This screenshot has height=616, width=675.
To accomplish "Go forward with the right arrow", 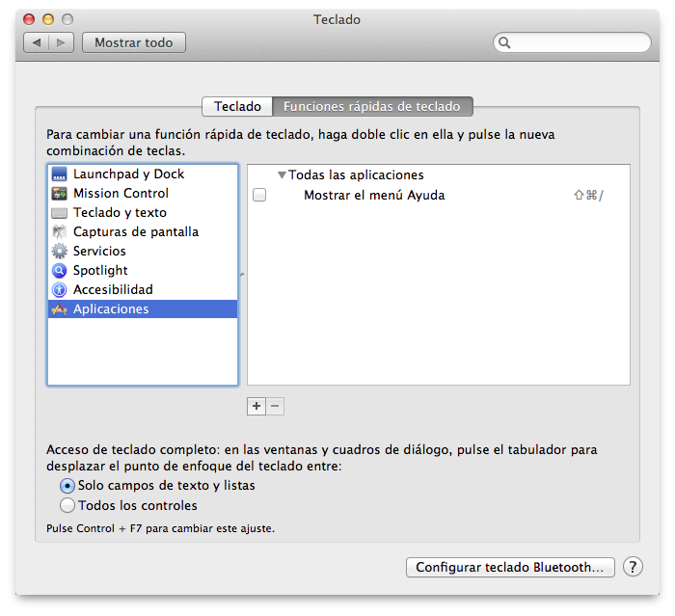I will point(61,42).
